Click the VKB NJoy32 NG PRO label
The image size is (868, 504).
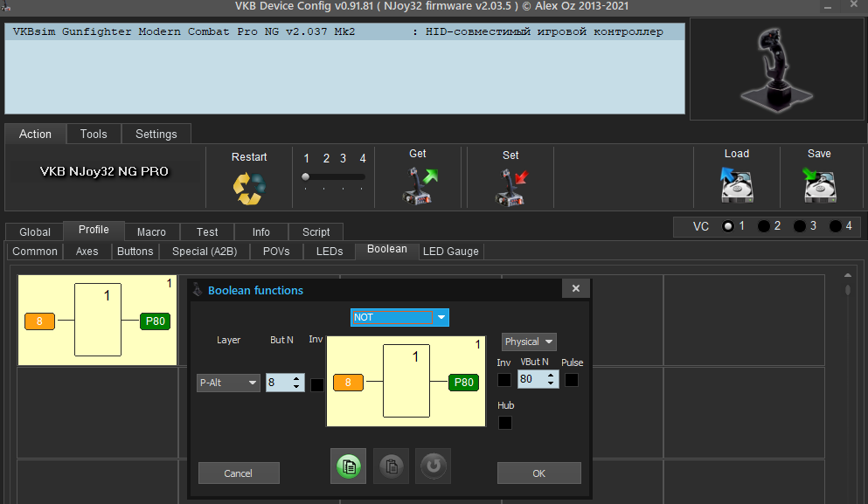pyautogui.click(x=104, y=171)
